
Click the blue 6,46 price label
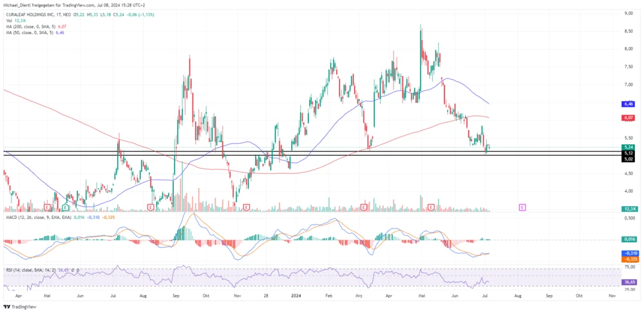[629, 103]
